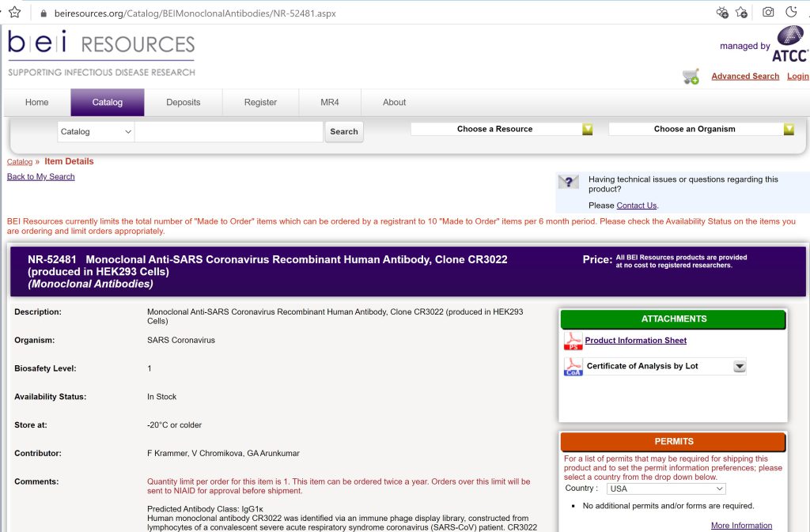Click the 'No additional permits' bullet text
810x532 pixels.
tap(668, 506)
